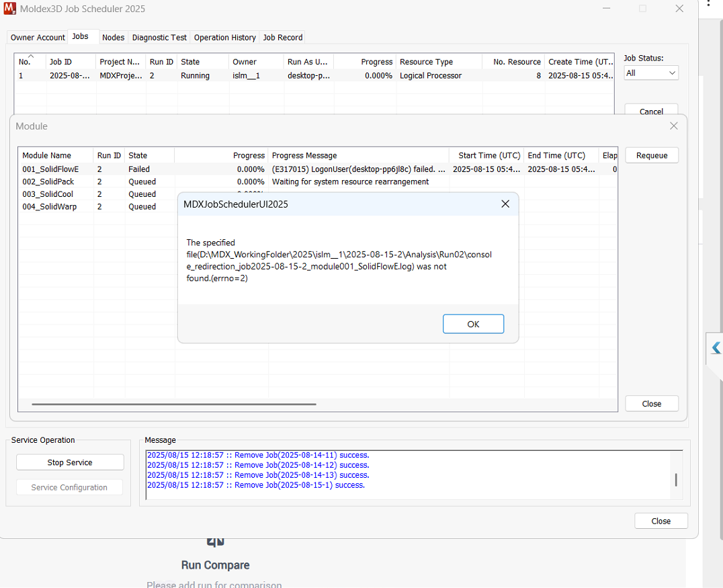Click the Cancel button beside the jobs list
Screen dimensions: 723x588
pyautogui.click(x=651, y=110)
